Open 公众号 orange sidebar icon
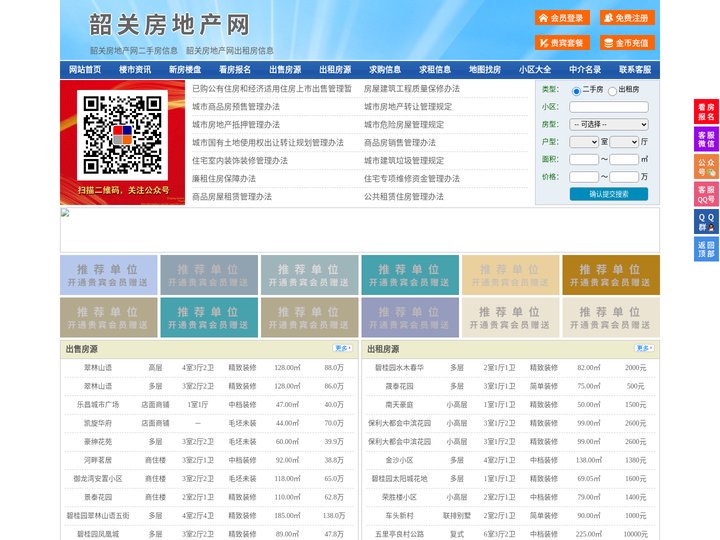This screenshot has width=720, height=540. click(x=706, y=167)
